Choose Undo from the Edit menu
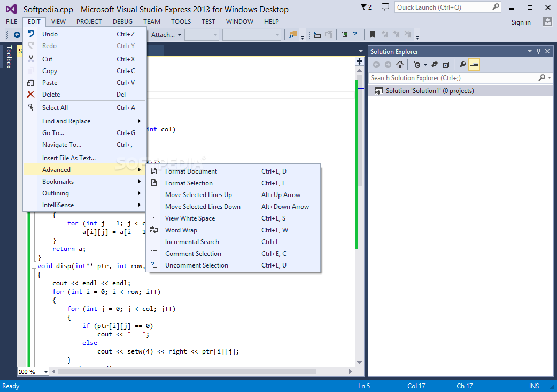This screenshot has width=557, height=392. pos(85,34)
